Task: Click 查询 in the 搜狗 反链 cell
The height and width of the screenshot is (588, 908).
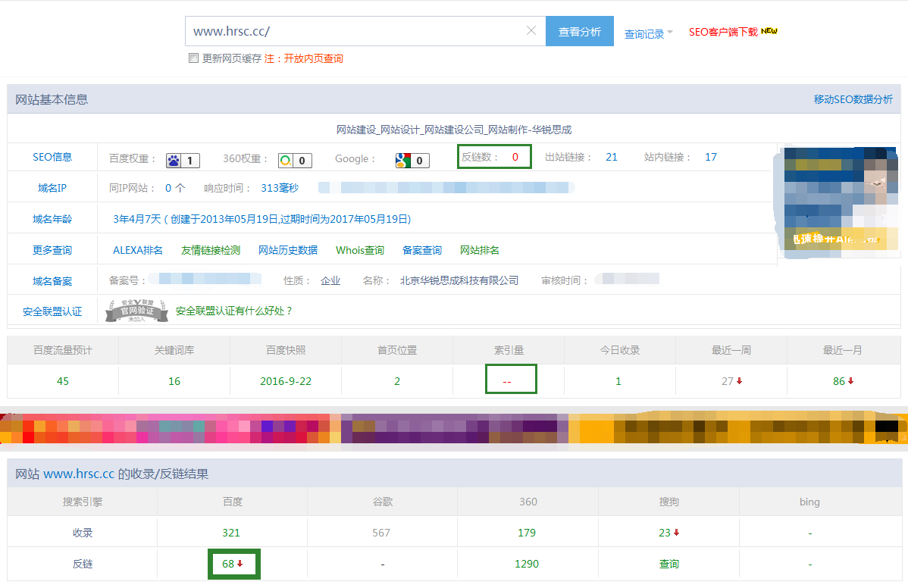Action: [668, 564]
